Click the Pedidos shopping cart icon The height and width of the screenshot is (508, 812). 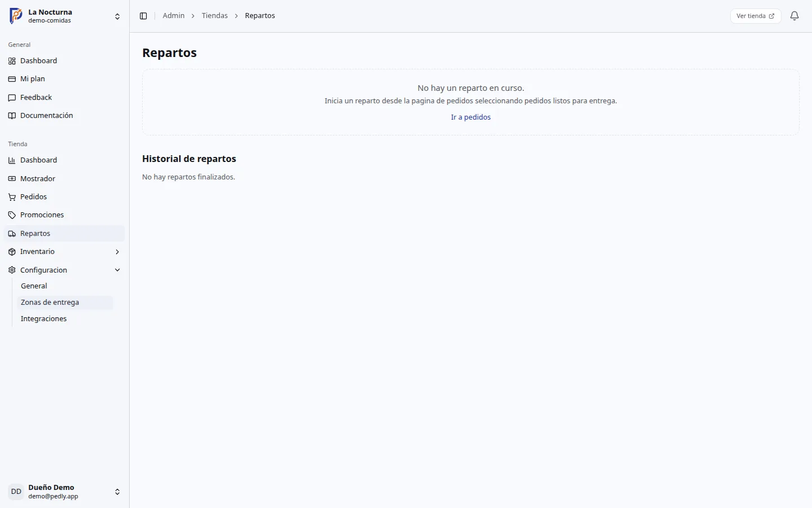tap(12, 197)
